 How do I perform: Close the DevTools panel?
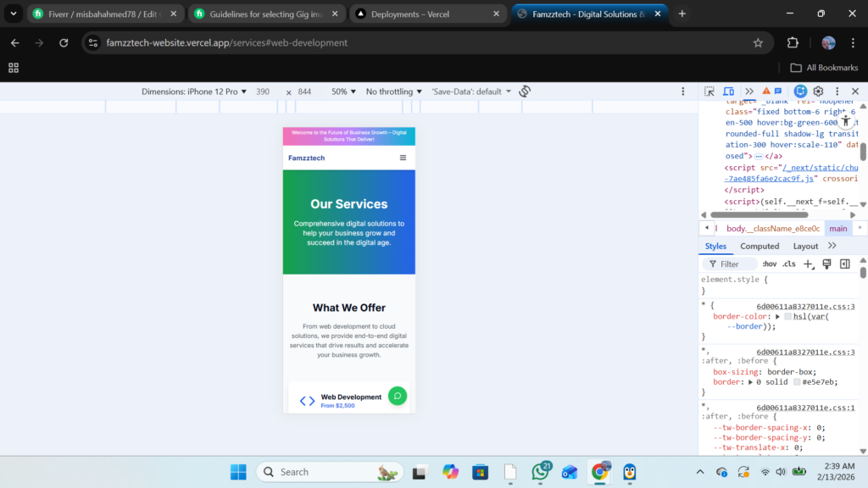coord(855,91)
